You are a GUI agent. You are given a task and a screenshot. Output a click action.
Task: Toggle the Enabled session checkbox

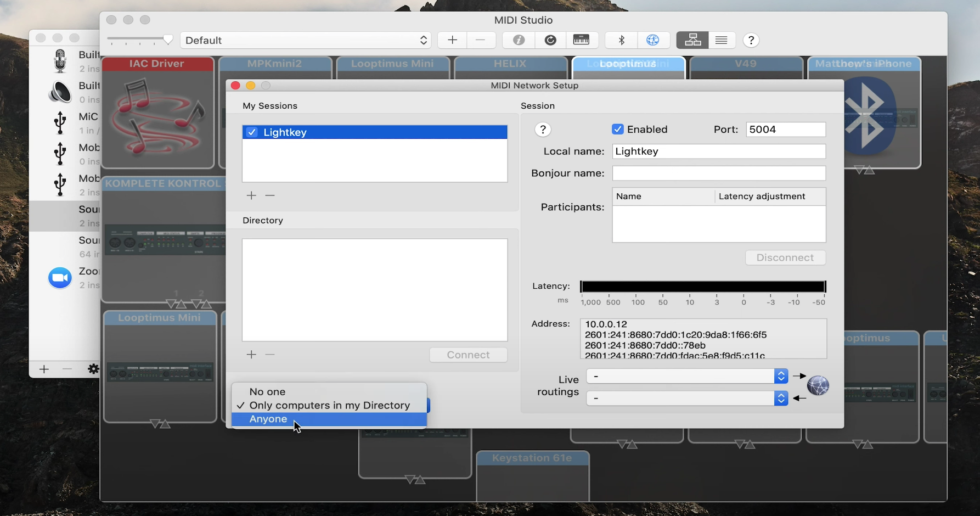pos(618,130)
